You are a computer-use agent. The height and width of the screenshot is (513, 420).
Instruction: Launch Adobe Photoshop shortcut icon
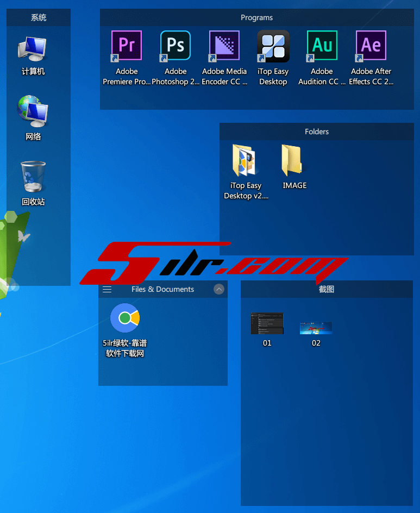click(175, 46)
